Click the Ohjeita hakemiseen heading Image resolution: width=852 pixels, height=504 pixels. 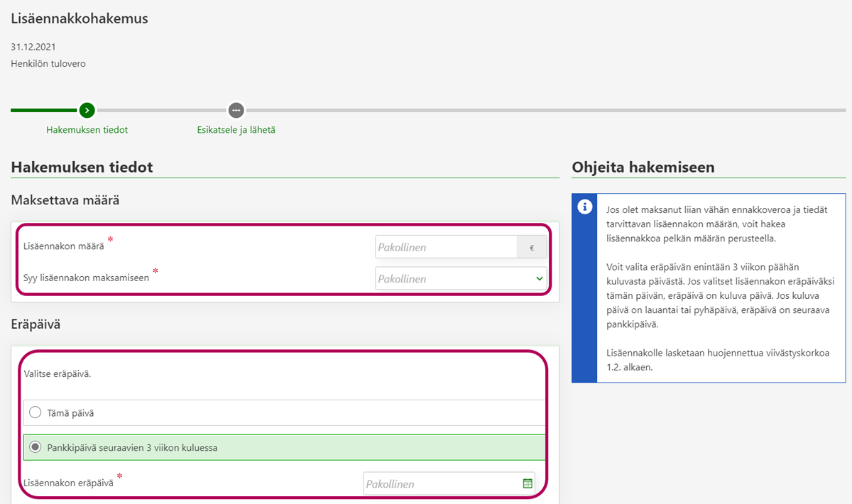(643, 168)
